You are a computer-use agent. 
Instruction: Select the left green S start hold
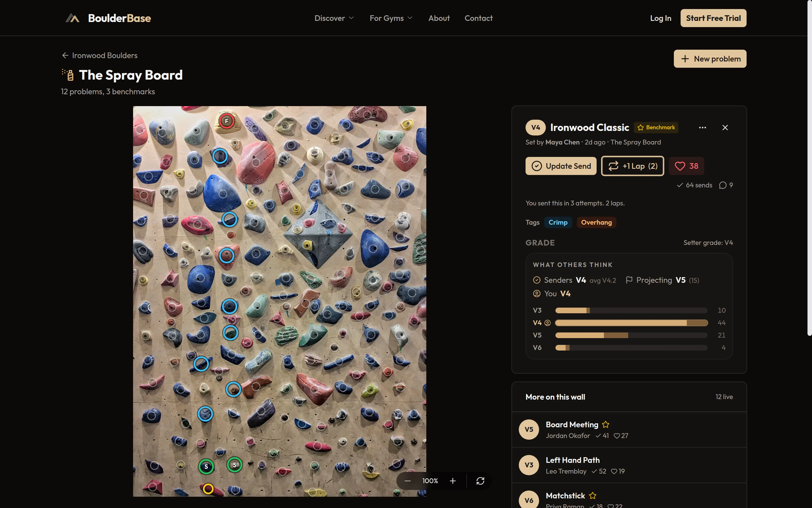click(x=206, y=466)
